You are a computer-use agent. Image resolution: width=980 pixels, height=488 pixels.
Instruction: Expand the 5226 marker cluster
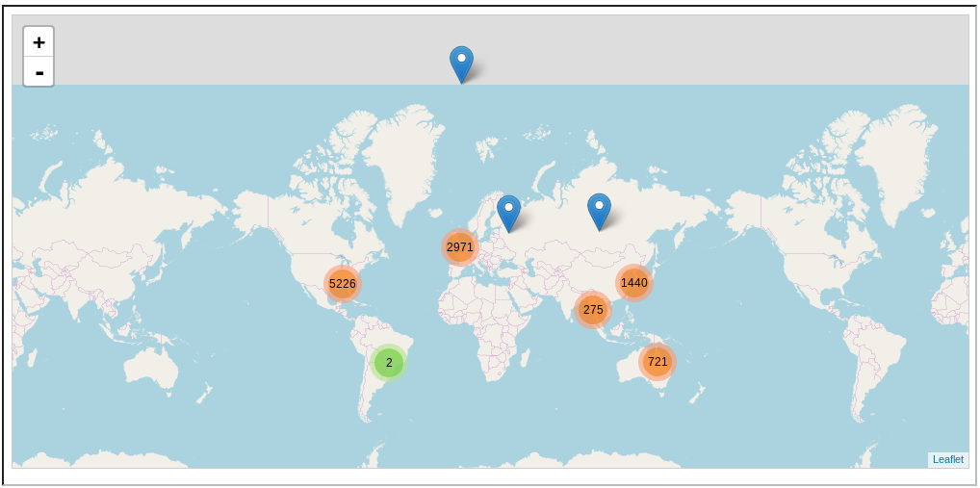(x=342, y=284)
